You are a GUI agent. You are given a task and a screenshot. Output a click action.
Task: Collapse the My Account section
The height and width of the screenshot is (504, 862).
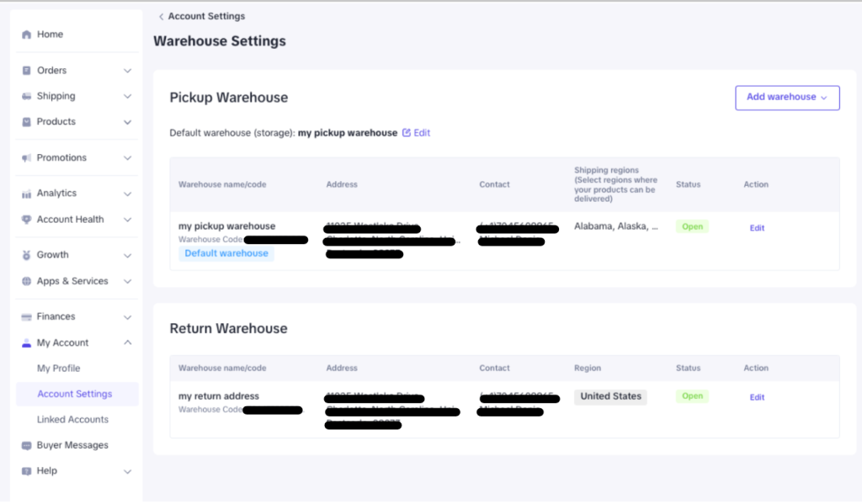128,342
